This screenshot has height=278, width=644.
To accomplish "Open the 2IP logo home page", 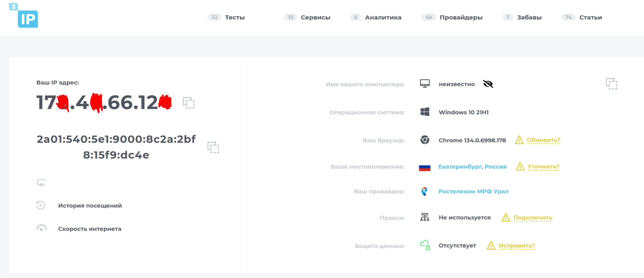I will tap(24, 15).
